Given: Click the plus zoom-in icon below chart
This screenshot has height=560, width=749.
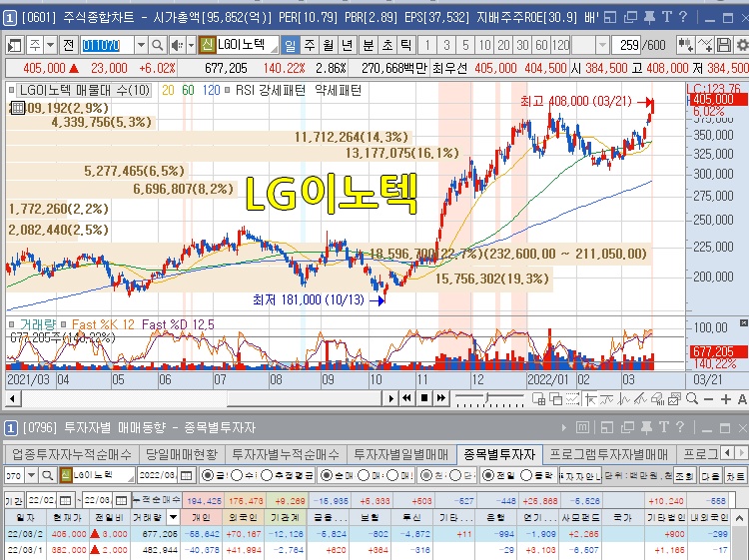Looking at the screenshot, I should click(726, 399).
